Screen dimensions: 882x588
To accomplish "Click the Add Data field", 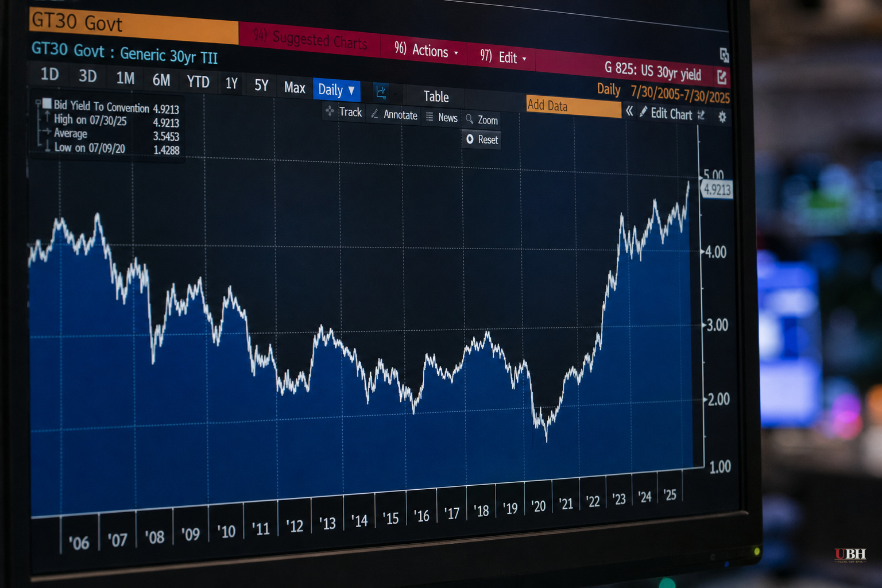I will point(573,106).
